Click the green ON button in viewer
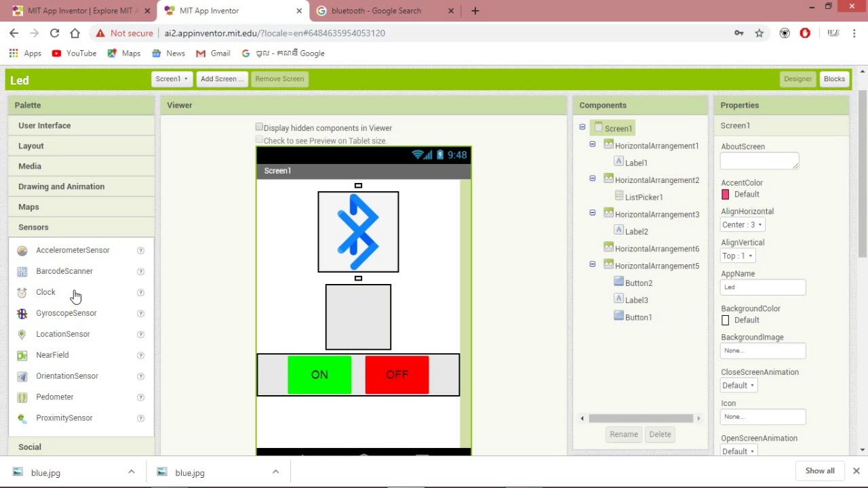This screenshot has height=488, width=868. click(x=319, y=375)
